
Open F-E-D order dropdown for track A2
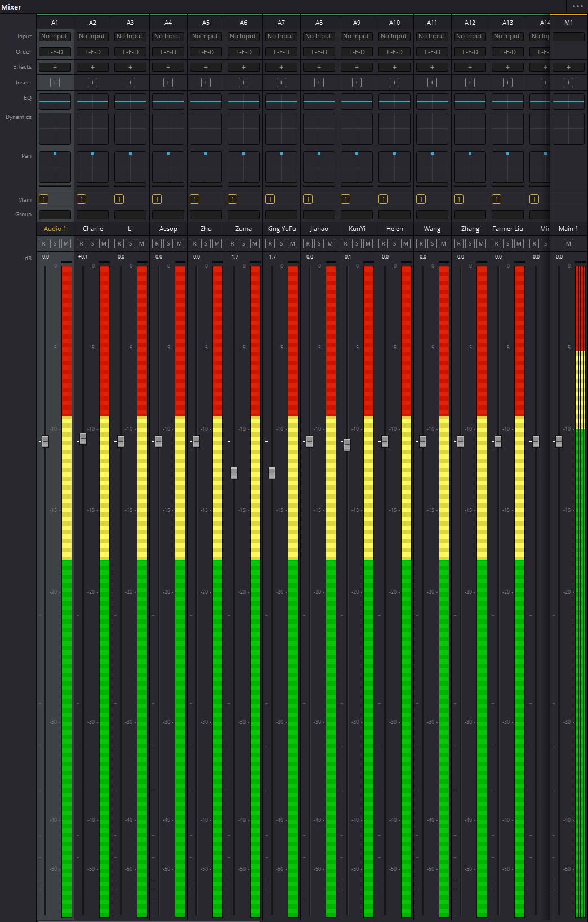pyautogui.click(x=92, y=52)
